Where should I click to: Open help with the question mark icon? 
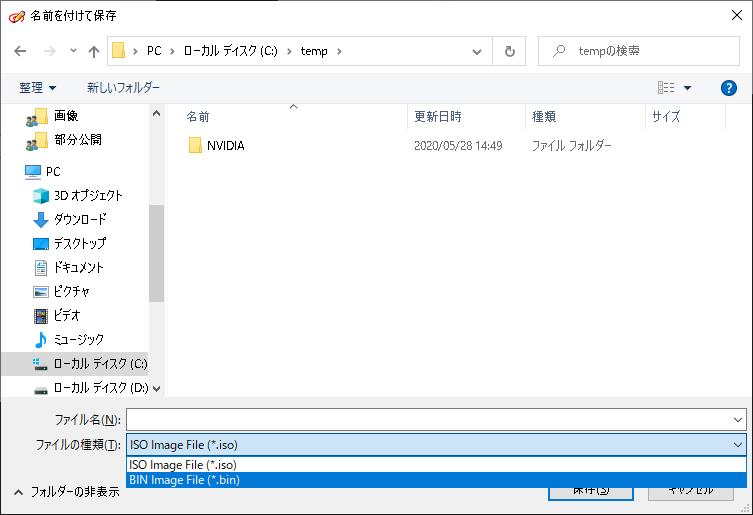[x=729, y=88]
